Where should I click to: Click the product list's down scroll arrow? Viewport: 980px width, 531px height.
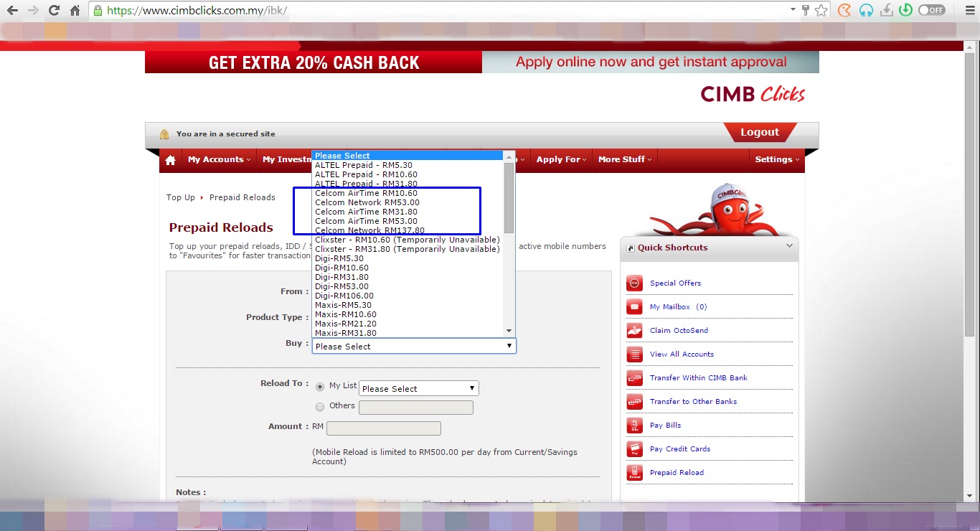[x=509, y=331]
